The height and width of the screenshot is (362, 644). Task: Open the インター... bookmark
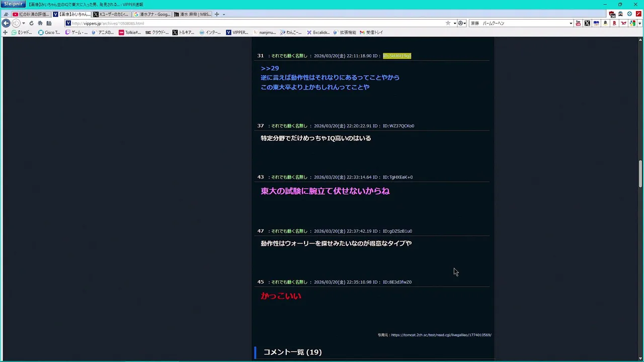tap(210, 32)
